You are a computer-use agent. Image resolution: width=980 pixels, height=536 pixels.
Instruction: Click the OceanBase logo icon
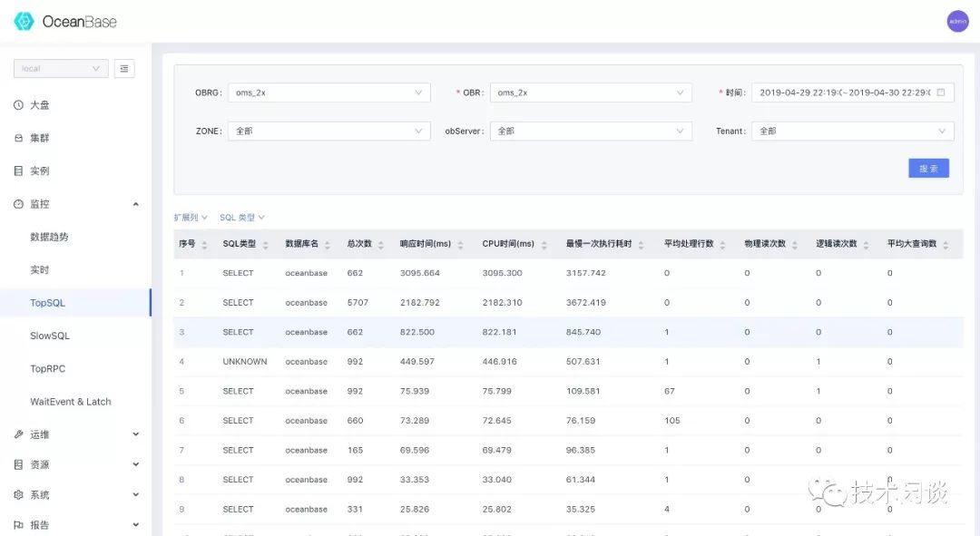point(24,21)
